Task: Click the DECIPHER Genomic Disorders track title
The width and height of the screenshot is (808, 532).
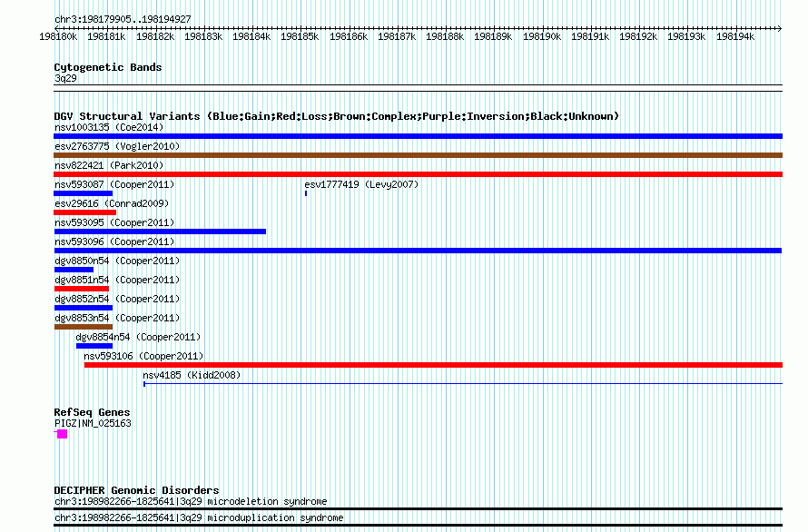Action: [136, 490]
